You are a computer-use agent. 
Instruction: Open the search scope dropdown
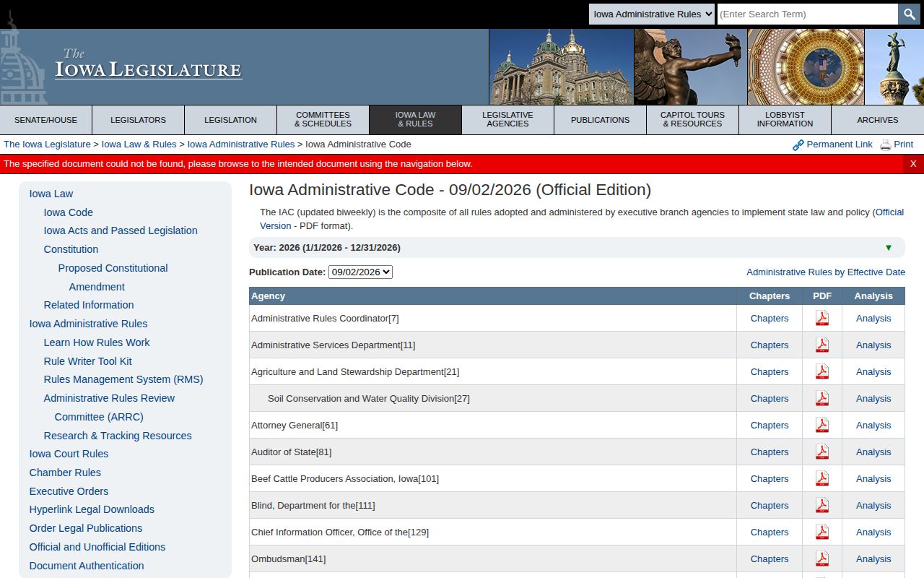click(x=652, y=14)
